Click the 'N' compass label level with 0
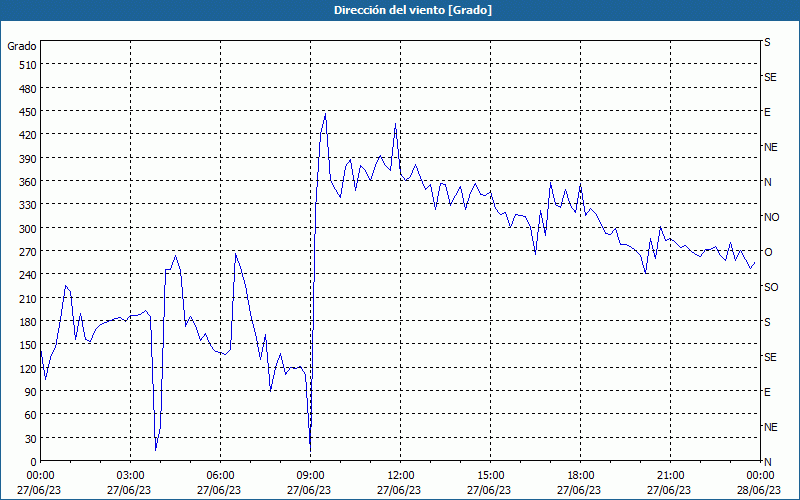 (x=767, y=462)
